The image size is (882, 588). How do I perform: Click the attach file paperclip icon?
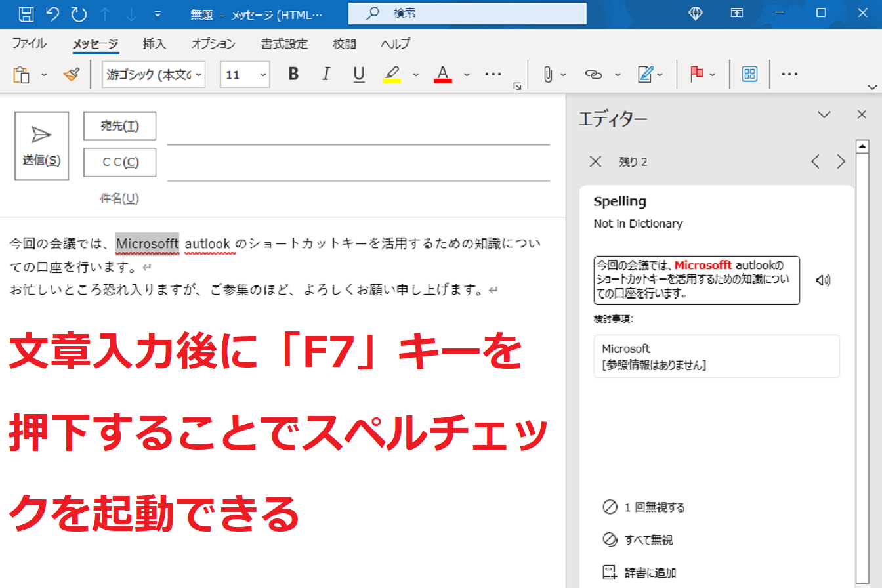coord(548,75)
